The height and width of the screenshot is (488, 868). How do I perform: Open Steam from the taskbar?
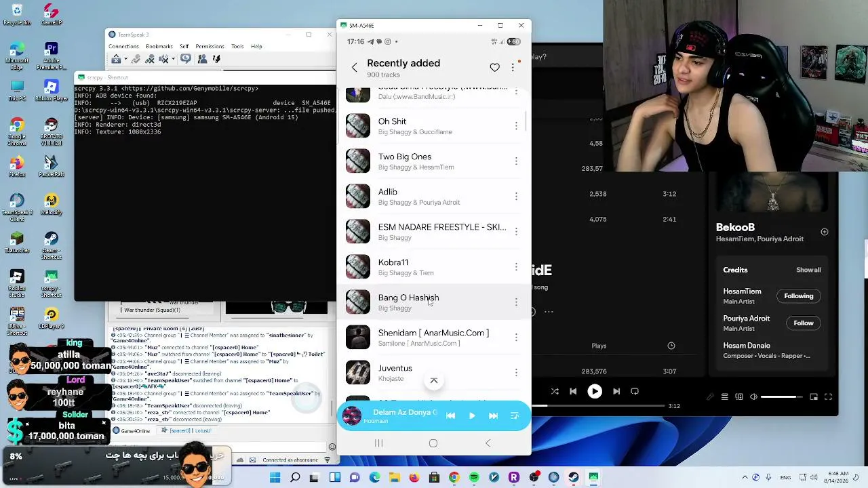click(573, 477)
